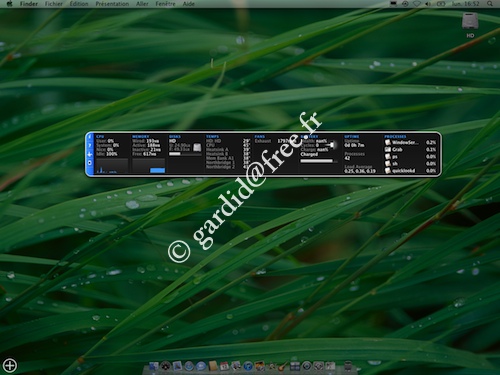Open Dashboard from the Dock
The image size is (500, 375).
[166, 366]
